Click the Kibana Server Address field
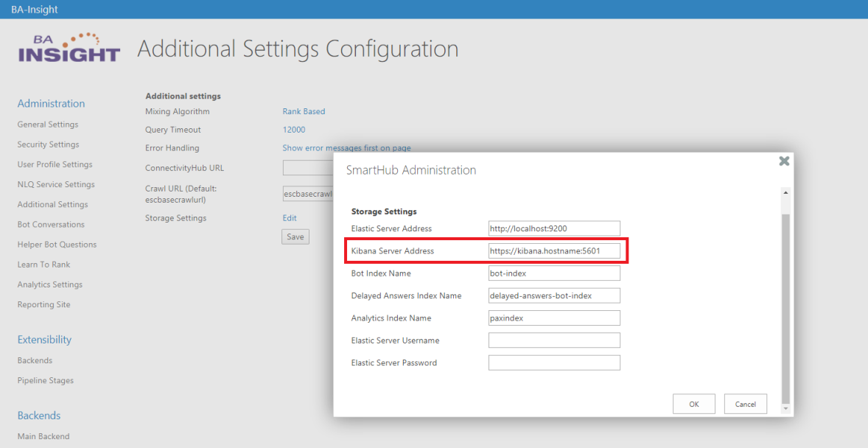Screen dimensions: 868x448 [x=554, y=251]
